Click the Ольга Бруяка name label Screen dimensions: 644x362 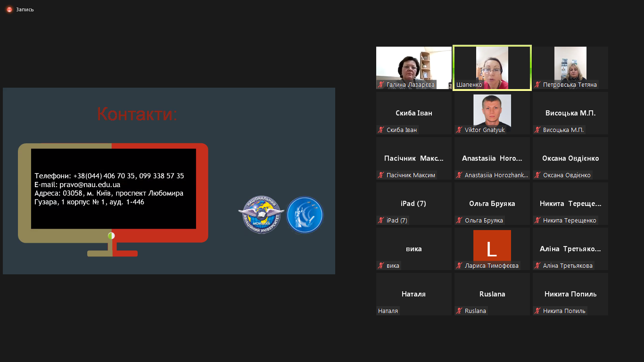point(484,221)
